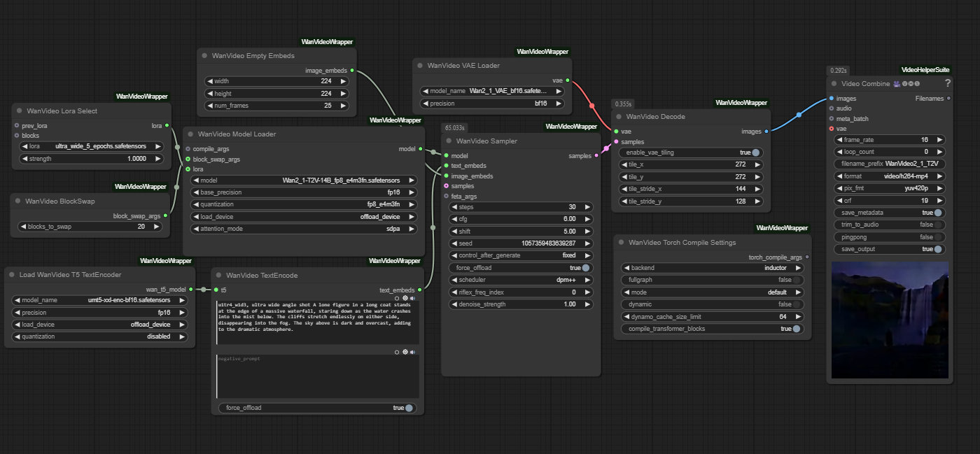Open the attention_mode dropdown showing sdpa
The image size is (980, 454).
tap(304, 229)
